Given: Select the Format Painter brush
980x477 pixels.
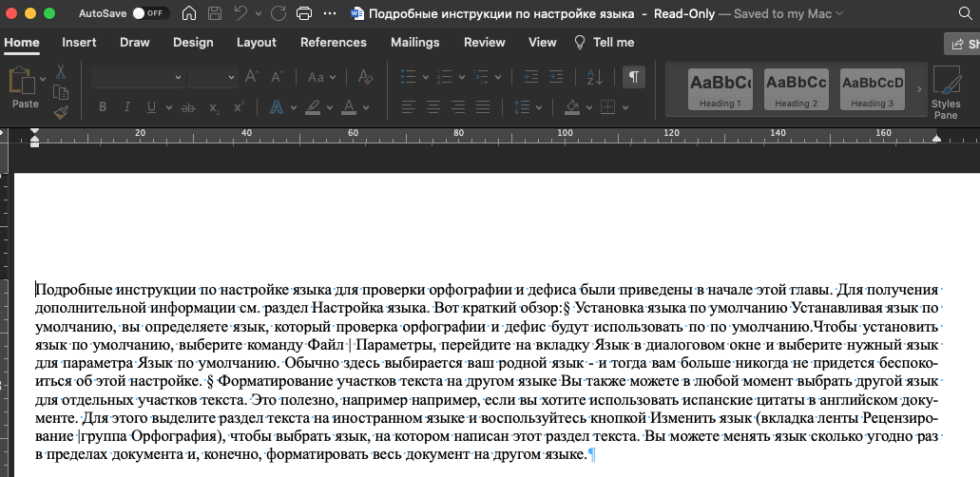Looking at the screenshot, I should [61, 112].
